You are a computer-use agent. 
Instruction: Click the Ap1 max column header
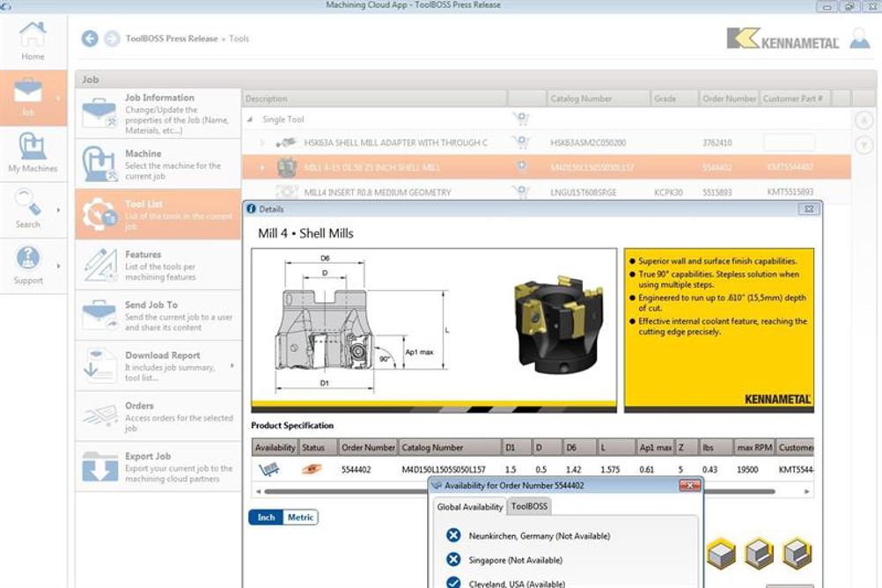655,447
